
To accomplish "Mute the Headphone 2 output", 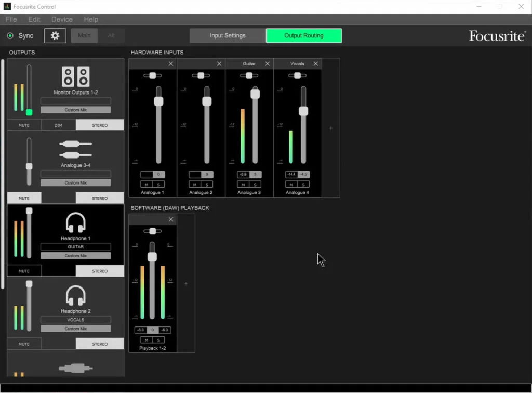I will pyautogui.click(x=24, y=344).
